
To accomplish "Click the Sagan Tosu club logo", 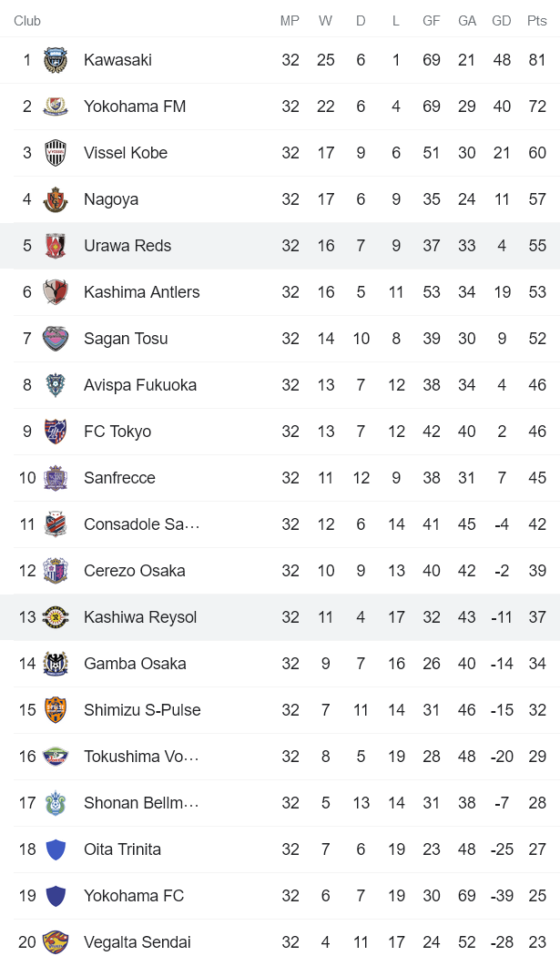I will [x=56, y=338].
